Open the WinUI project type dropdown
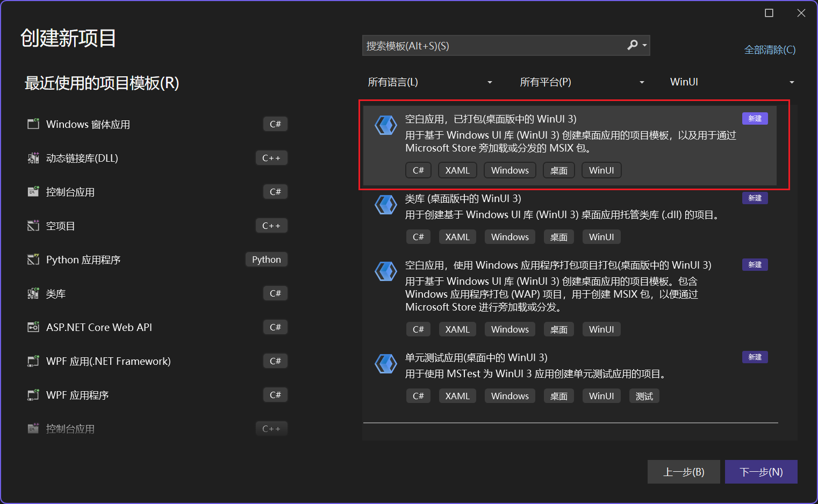 tap(732, 82)
